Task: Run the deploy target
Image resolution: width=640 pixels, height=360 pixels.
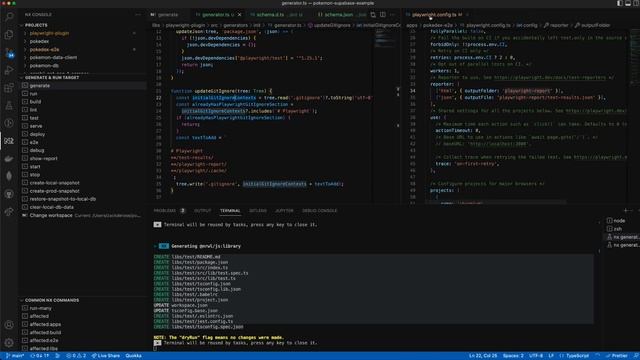Action: (x=37, y=134)
